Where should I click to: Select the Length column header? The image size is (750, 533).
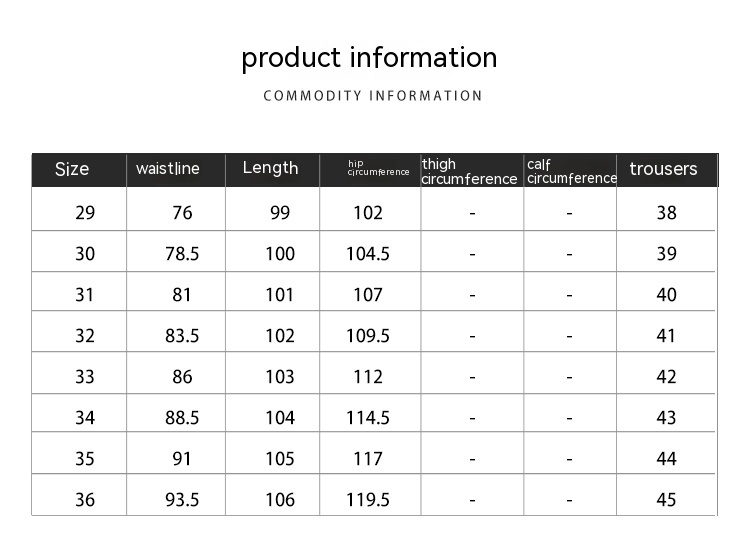coord(270,168)
